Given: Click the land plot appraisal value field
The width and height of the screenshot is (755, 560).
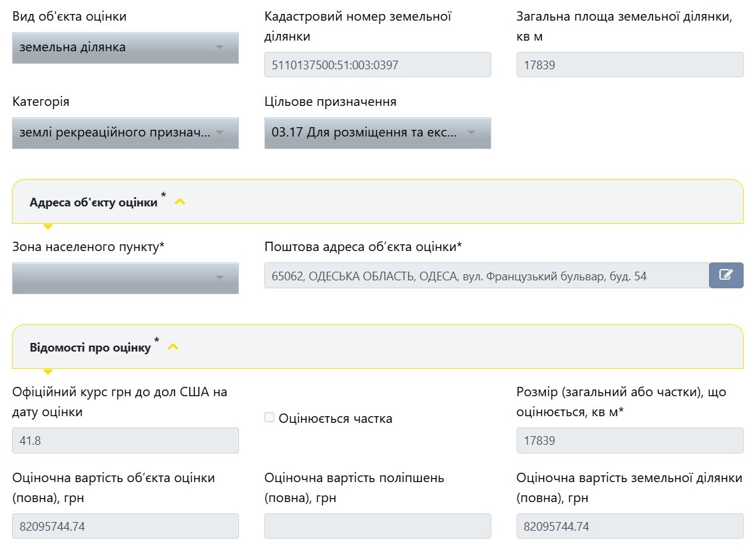Looking at the screenshot, I should pos(629,526).
